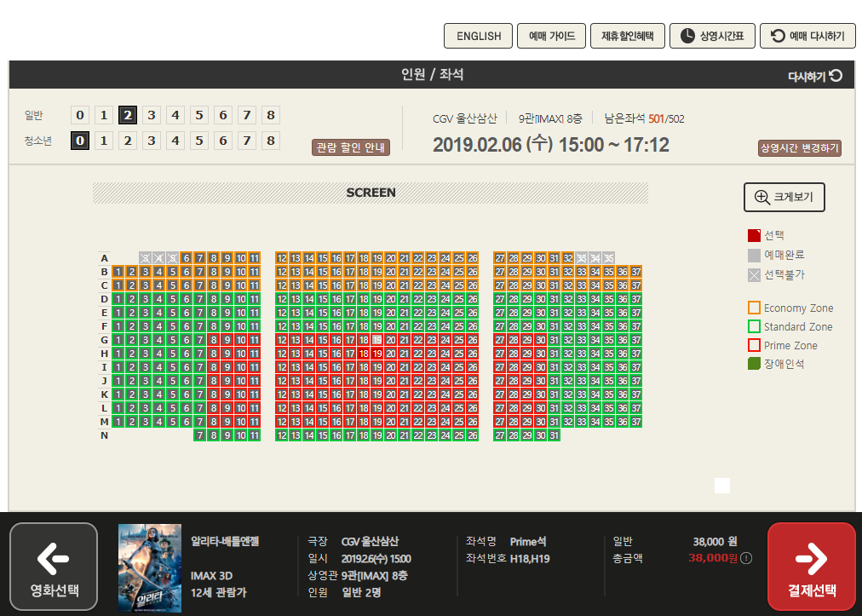
Task: Select 2 for 청소년 youth count
Action: click(128, 141)
